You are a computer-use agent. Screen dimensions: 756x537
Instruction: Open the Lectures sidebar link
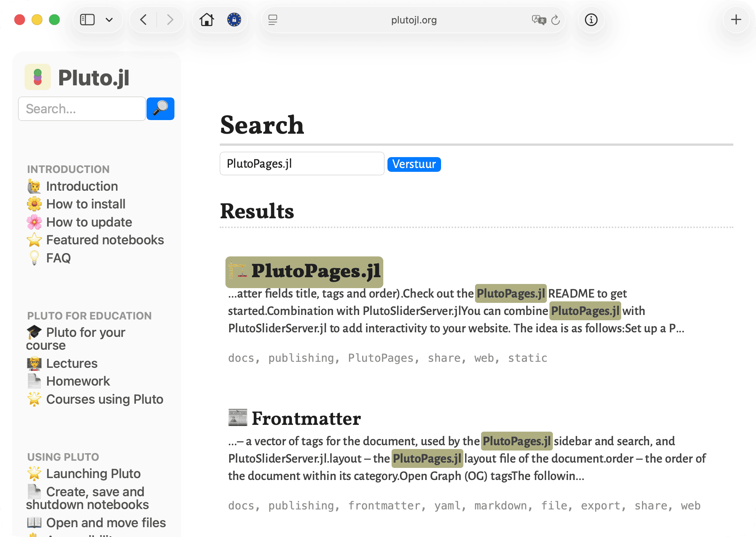(x=72, y=363)
